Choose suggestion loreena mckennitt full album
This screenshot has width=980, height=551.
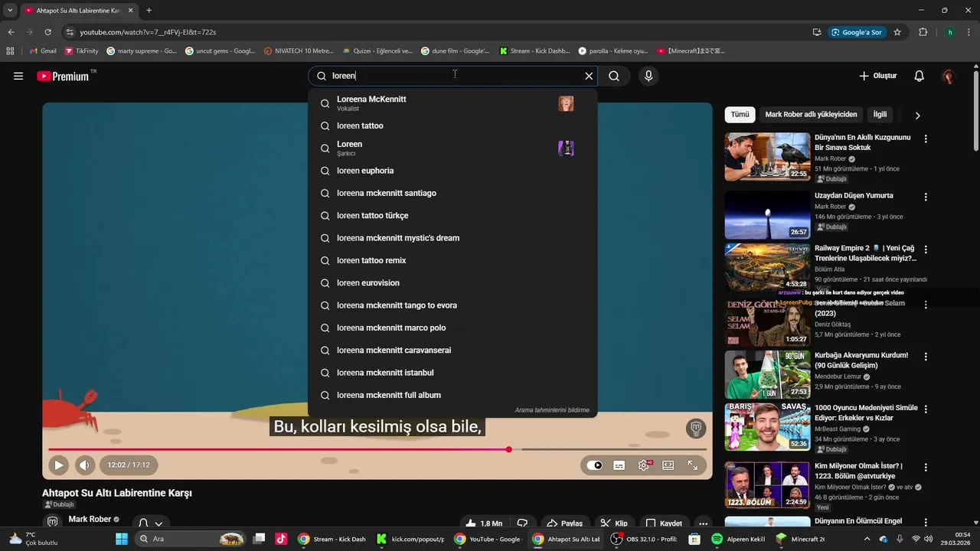point(452,395)
